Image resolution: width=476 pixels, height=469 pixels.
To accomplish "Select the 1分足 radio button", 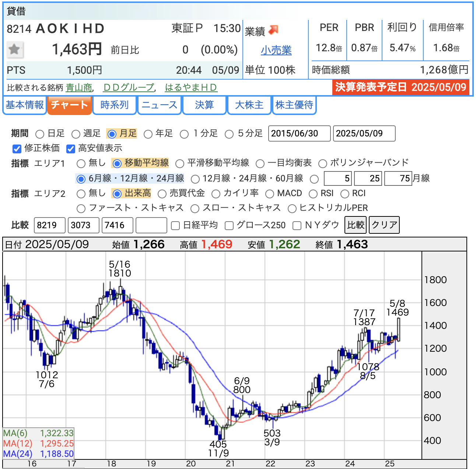I will pos(184,134).
